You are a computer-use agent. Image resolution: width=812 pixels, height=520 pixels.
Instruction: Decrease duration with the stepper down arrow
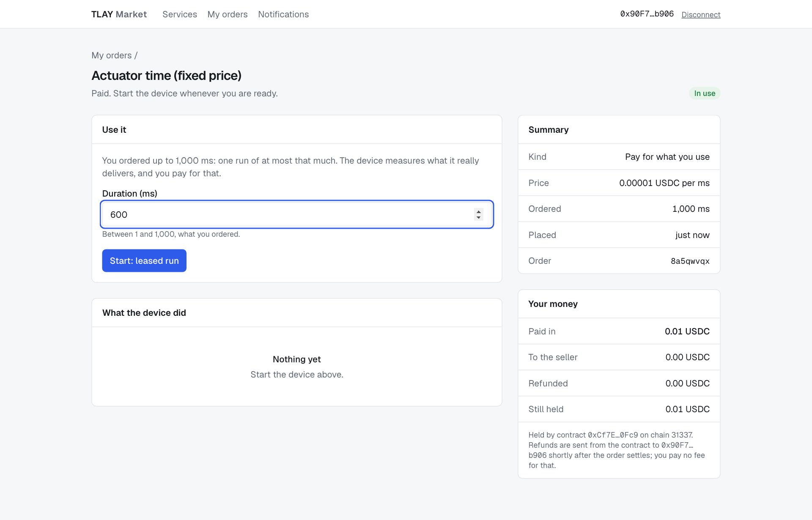click(x=478, y=217)
